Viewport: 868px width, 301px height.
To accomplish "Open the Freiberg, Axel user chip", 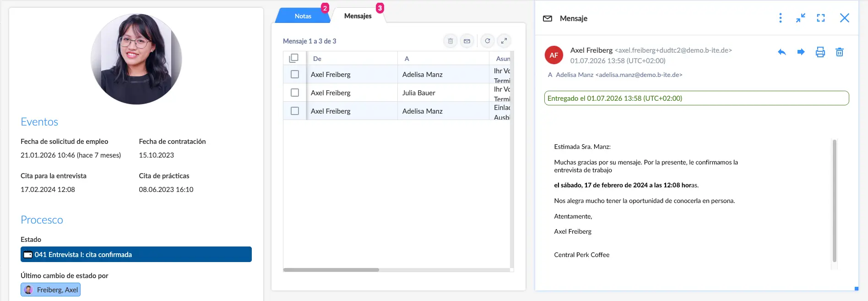I will tap(51, 290).
